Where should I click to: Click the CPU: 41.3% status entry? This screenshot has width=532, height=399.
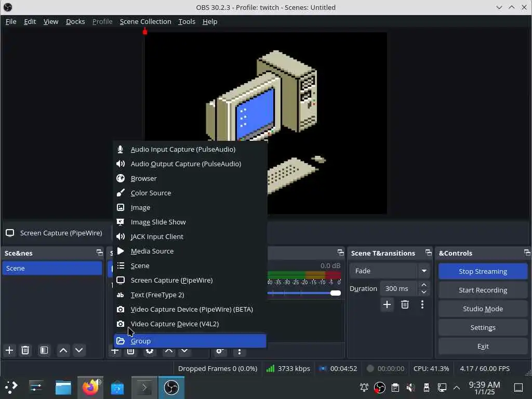point(431,368)
